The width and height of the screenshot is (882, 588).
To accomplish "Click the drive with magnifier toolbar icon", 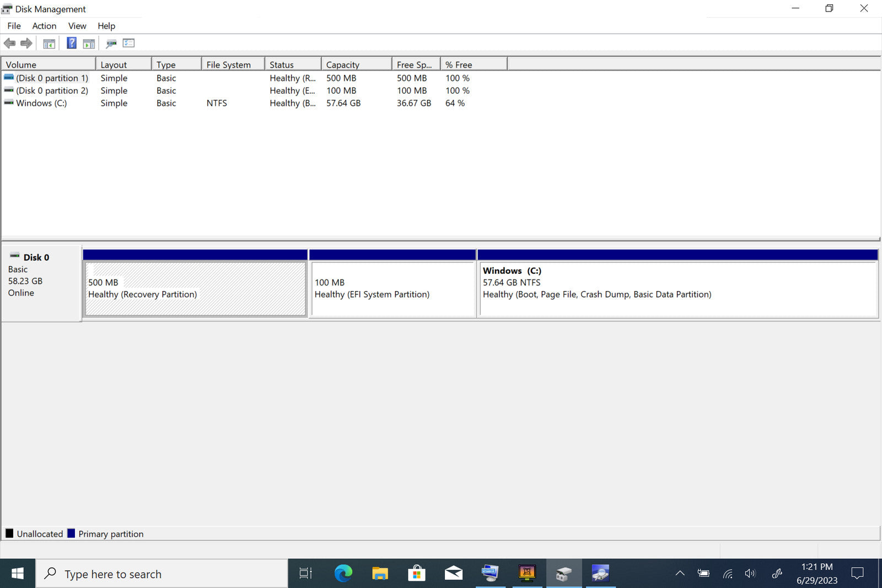I will click(111, 44).
